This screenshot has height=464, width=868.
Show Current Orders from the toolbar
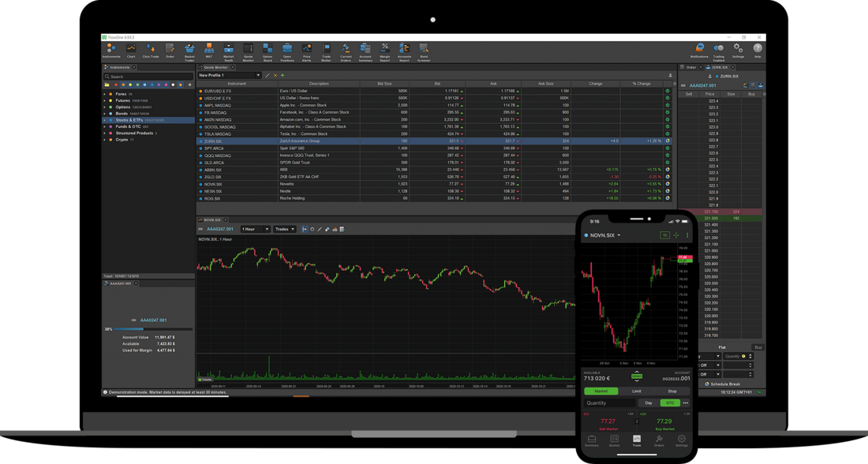tap(346, 52)
